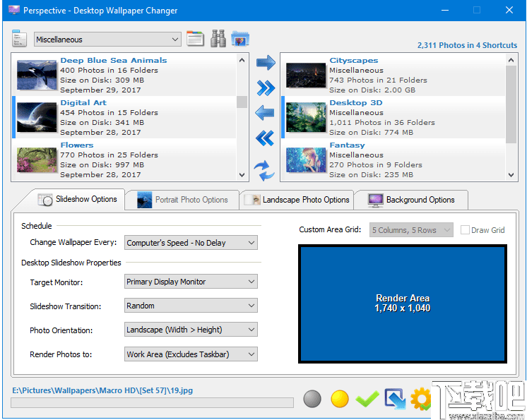Open the Miscellaneous category dropdown
The image size is (527, 420).
point(107,40)
